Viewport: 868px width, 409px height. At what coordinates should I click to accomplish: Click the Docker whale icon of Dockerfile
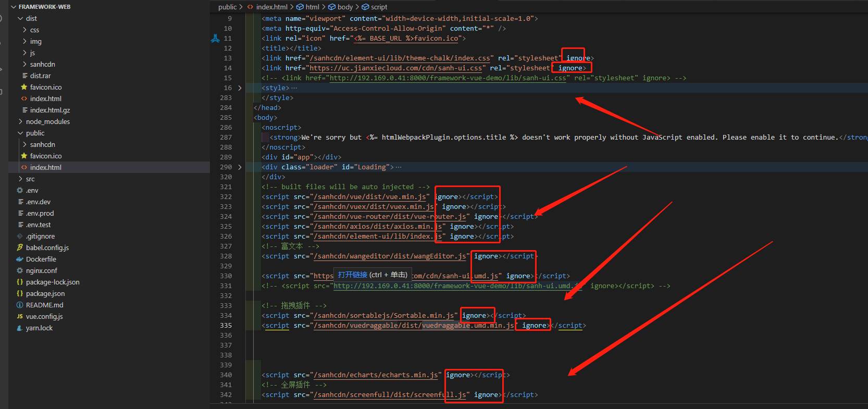click(x=20, y=259)
